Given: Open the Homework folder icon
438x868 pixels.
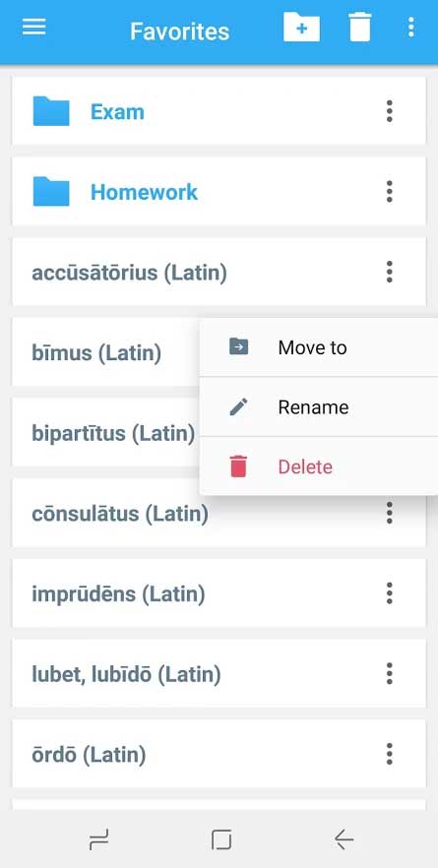Looking at the screenshot, I should [51, 192].
